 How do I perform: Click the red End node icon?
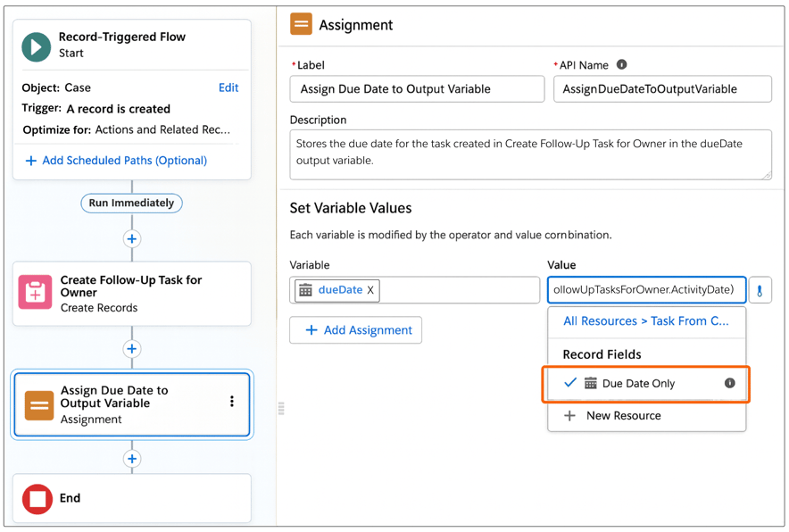coord(37,499)
